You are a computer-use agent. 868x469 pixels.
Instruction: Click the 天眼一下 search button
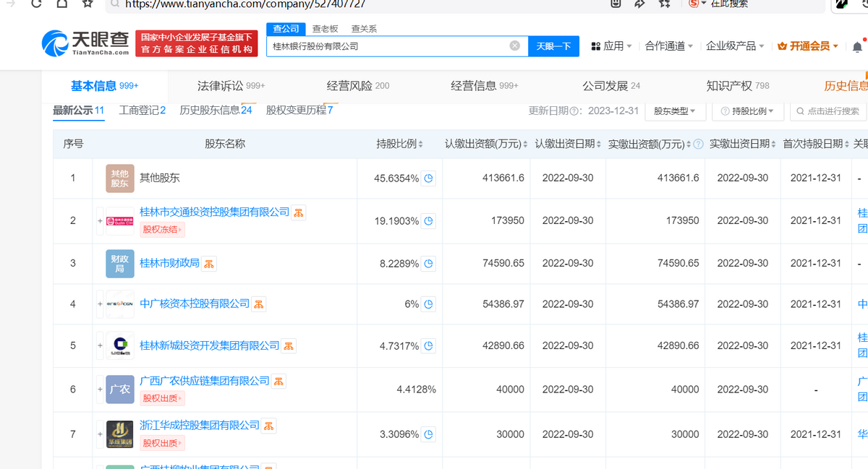tap(553, 46)
